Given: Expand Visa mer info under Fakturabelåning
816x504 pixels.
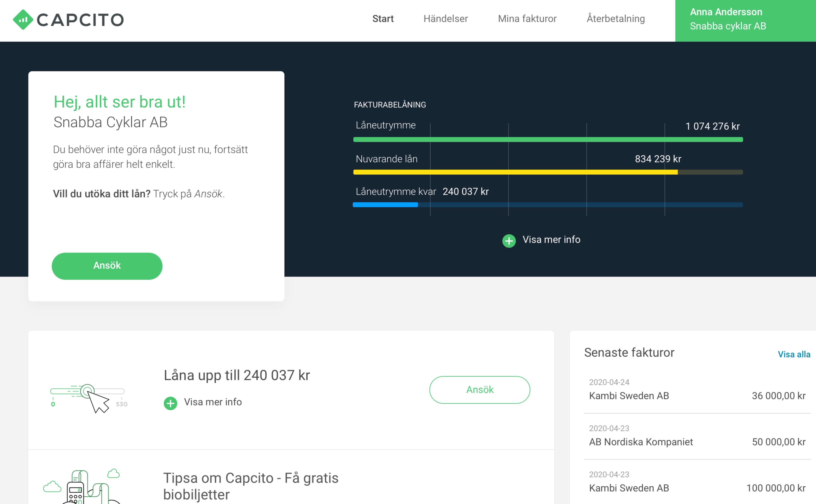Looking at the screenshot, I should click(x=551, y=240).
